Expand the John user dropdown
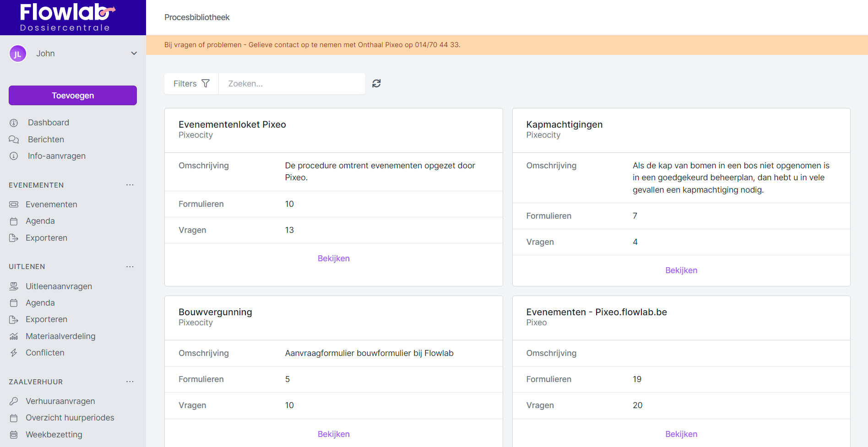This screenshot has width=868, height=447. point(134,54)
